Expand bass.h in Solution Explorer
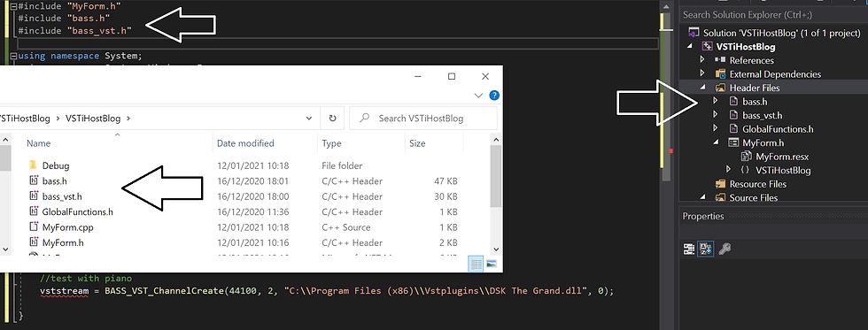Screen dimensions: 868x330 (x=716, y=102)
